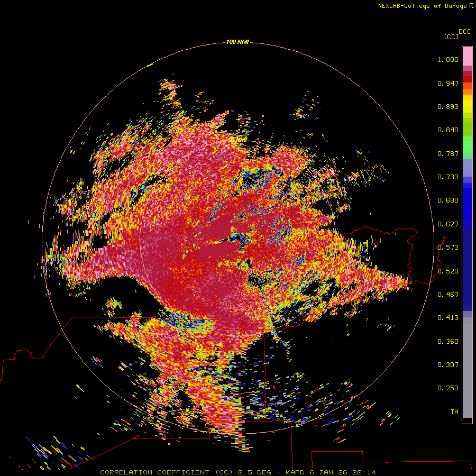Click the 0.467 scale value
This screenshot has width=476, height=476.
pyautogui.click(x=448, y=295)
